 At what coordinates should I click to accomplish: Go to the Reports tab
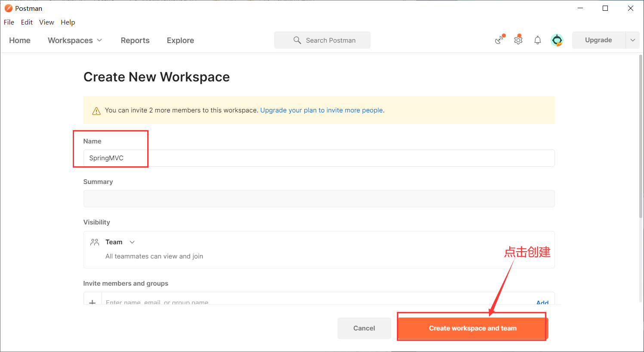(135, 40)
